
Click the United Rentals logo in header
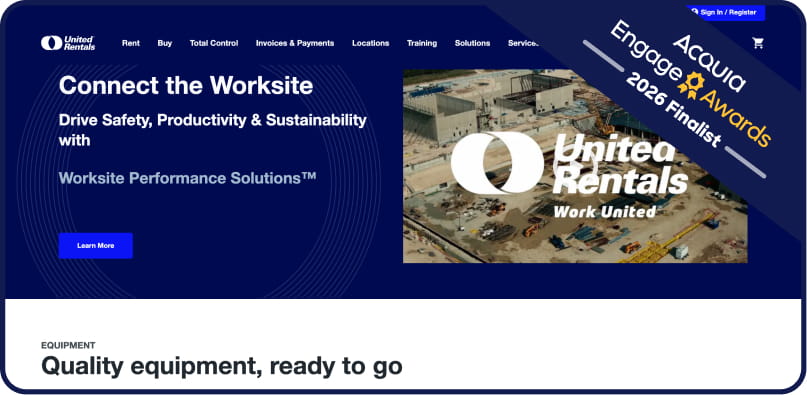(x=68, y=43)
